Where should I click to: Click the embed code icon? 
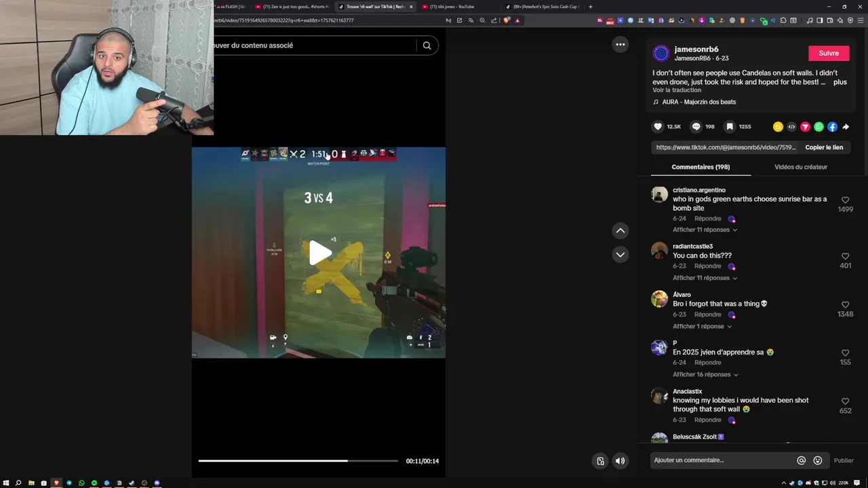click(791, 127)
